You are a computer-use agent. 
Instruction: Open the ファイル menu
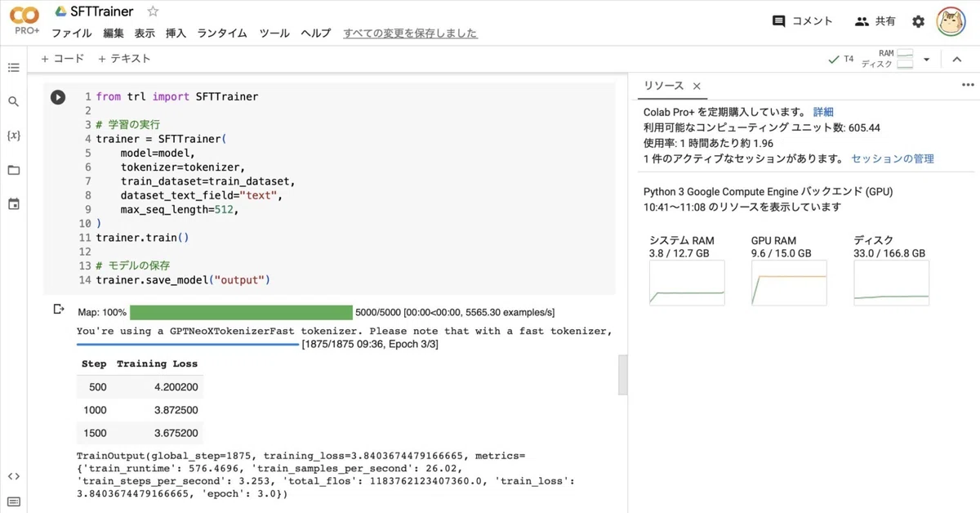point(72,33)
